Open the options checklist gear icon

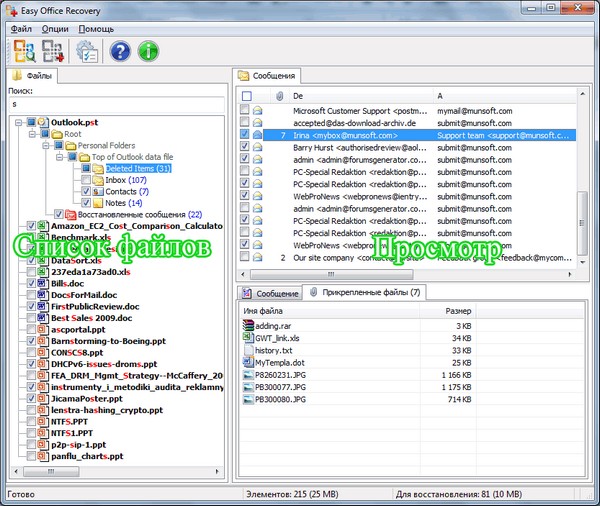[x=87, y=52]
